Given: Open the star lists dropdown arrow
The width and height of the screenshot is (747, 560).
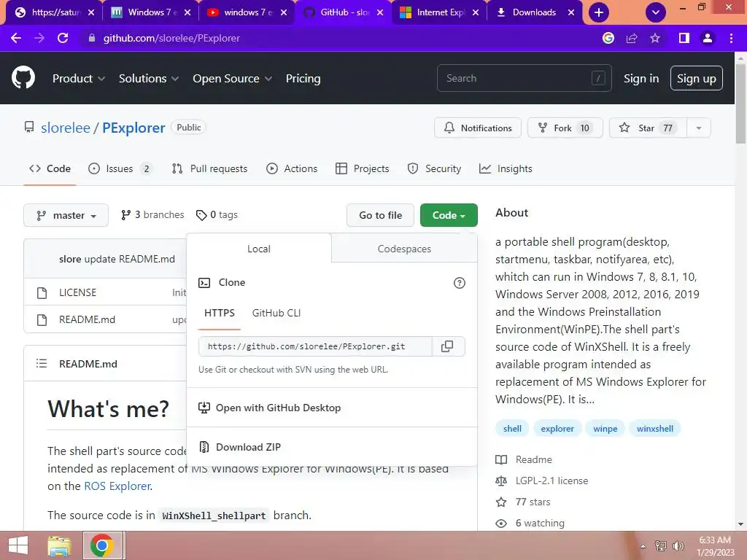Looking at the screenshot, I should [698, 128].
